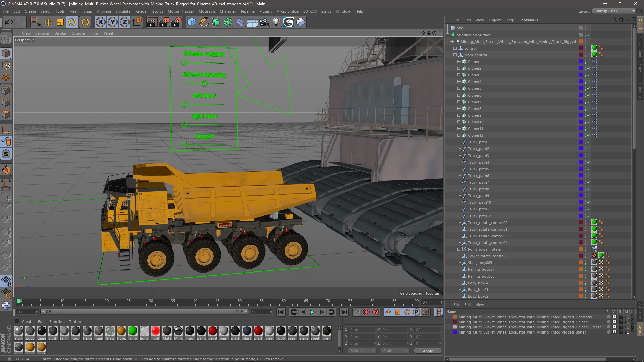Toggle view visibility of Bones layer
The width and height of the screenshot is (644, 362).
point(614,332)
